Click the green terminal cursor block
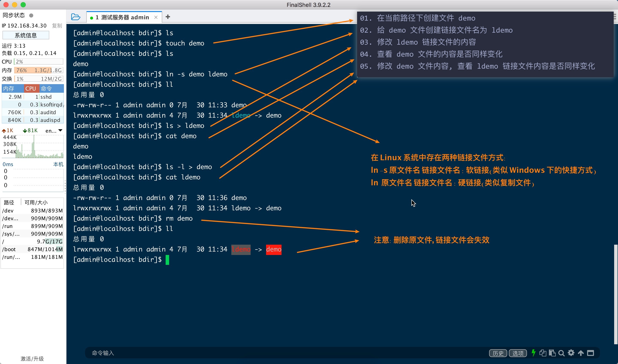Viewport: 618px width, 364px height. (x=167, y=260)
